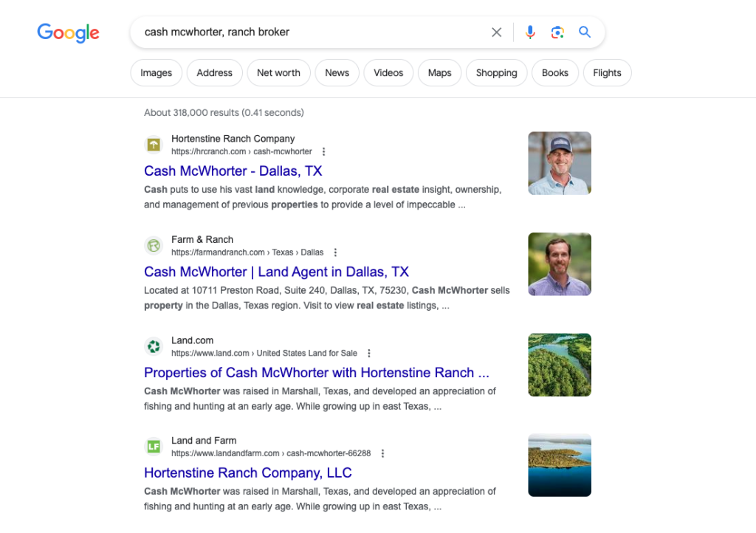Click the Land.com site favicon
This screenshot has width=756, height=533.
click(x=153, y=346)
